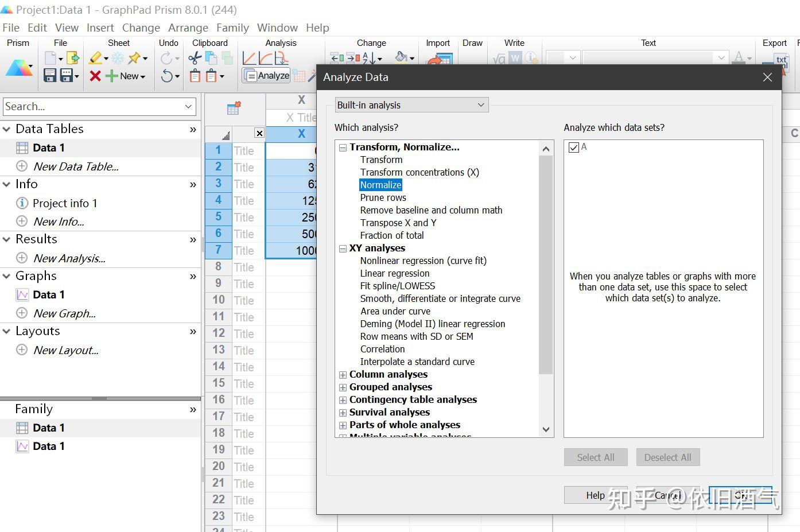Select Nonlinear regression (curve fit)

[x=424, y=261]
